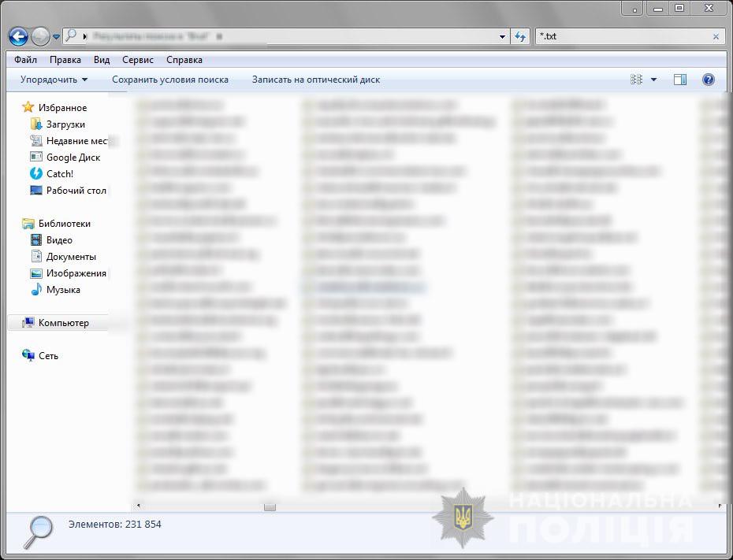Open Недавние места in sidebar
The height and width of the screenshot is (560, 733).
(76, 140)
